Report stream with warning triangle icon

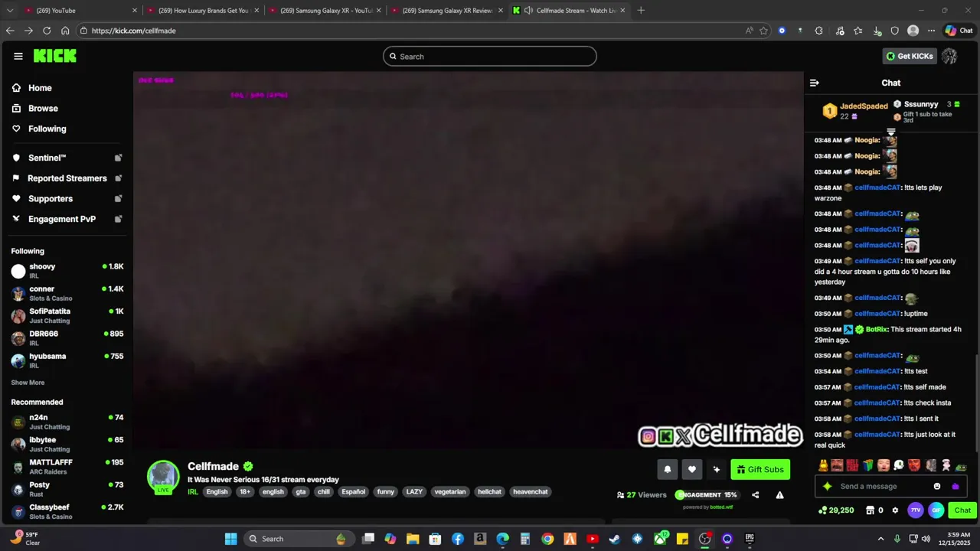[x=779, y=495]
